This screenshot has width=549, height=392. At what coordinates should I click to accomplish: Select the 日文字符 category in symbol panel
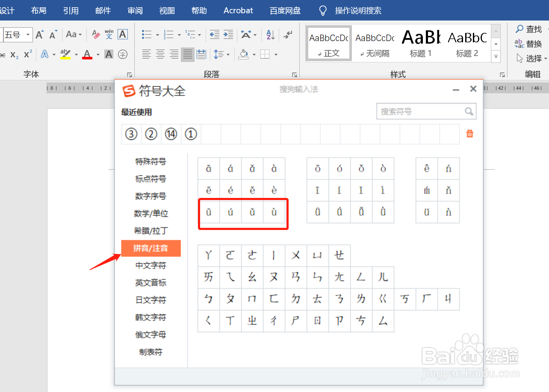(x=151, y=300)
